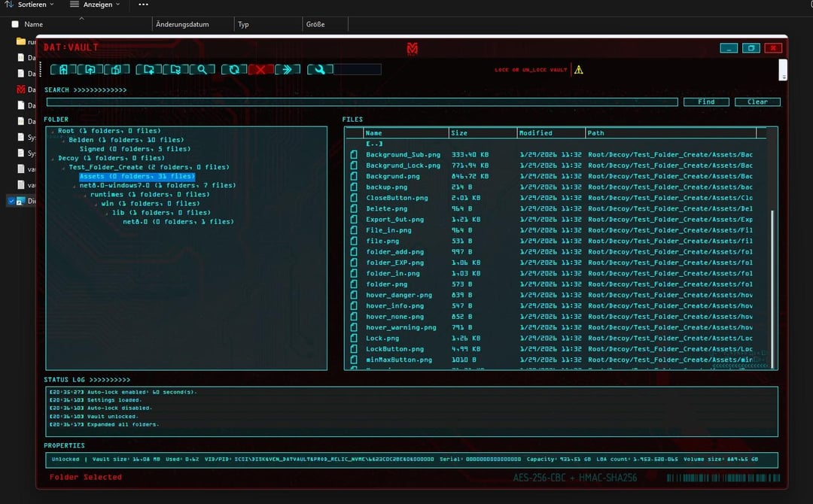The width and height of the screenshot is (813, 504).
Task: Open the Anzeigen menu in Explorer
Action: coord(91,5)
